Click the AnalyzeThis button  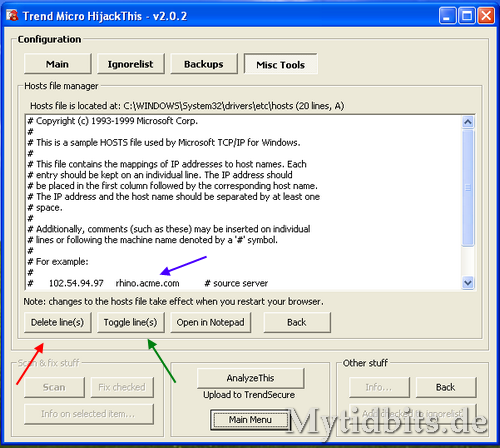click(250, 378)
